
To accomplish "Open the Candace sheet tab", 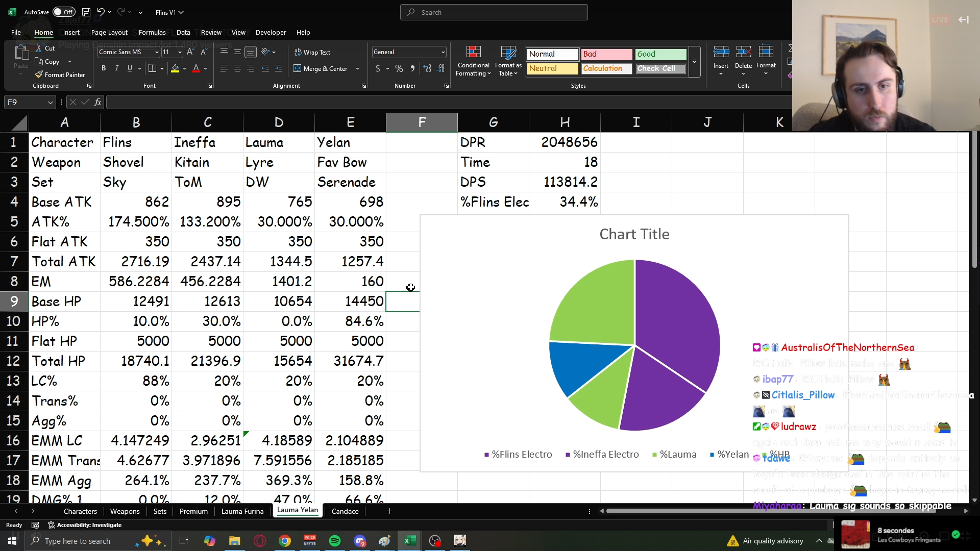I will point(345,511).
